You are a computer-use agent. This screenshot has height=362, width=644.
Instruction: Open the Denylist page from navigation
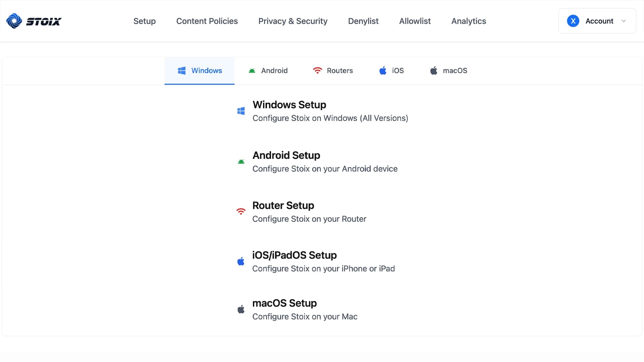[363, 21]
